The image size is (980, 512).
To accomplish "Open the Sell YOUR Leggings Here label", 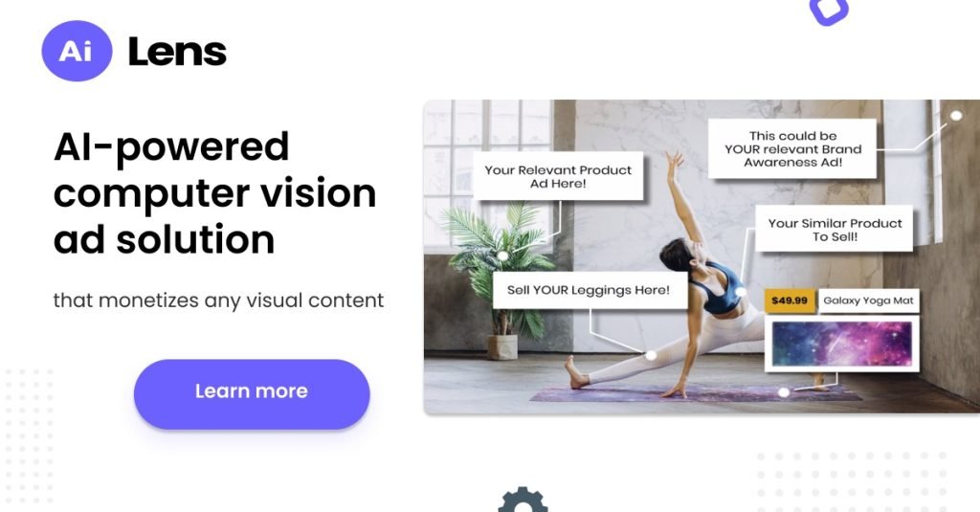I will 590,290.
